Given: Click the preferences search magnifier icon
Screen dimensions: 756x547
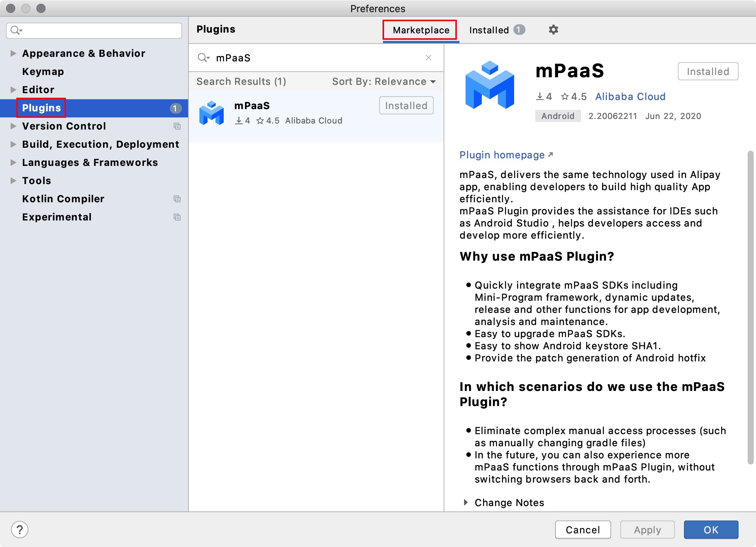Looking at the screenshot, I should (x=16, y=30).
